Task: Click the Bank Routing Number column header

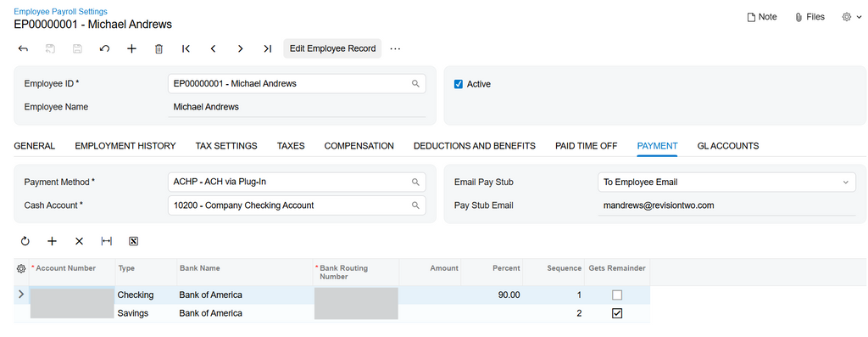Action: 356,272
